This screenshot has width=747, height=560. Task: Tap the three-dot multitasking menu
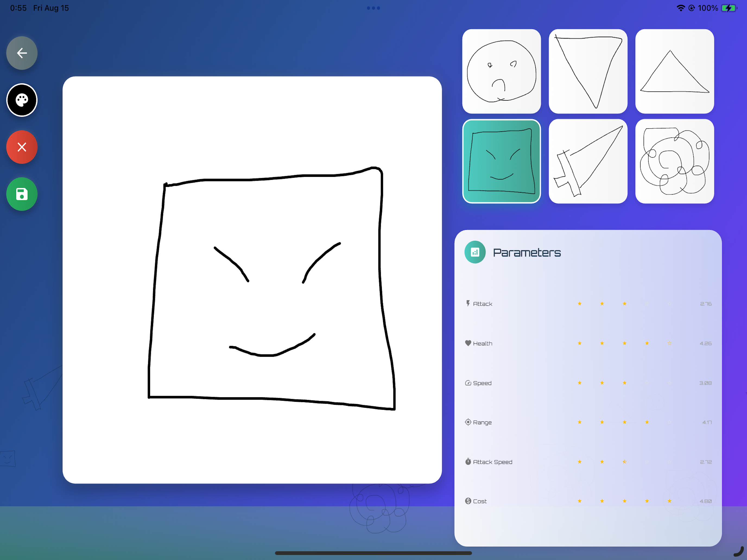point(373,8)
